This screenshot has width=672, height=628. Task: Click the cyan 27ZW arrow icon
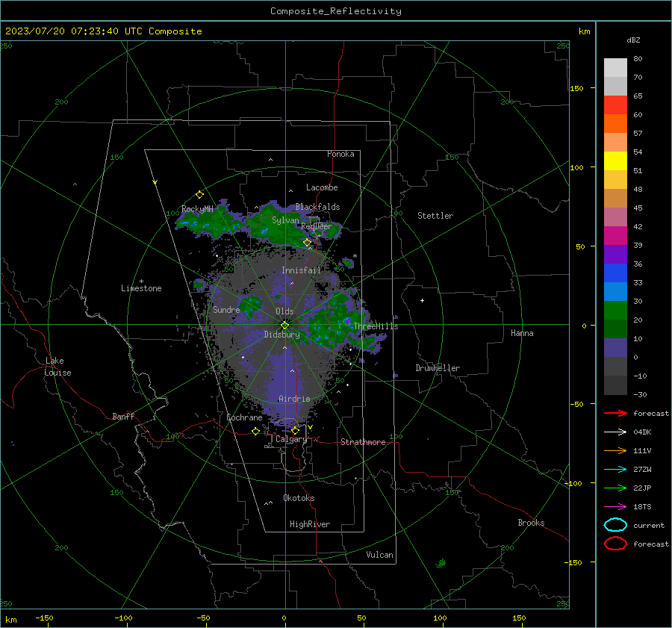point(615,470)
